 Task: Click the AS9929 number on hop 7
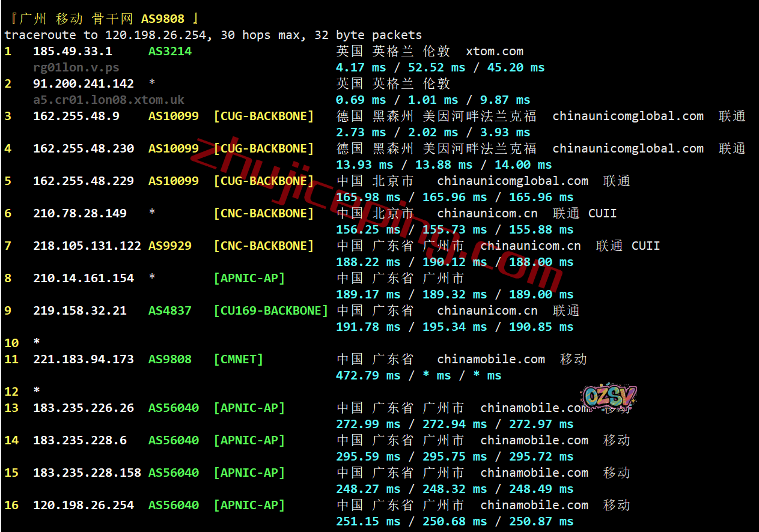pos(169,246)
